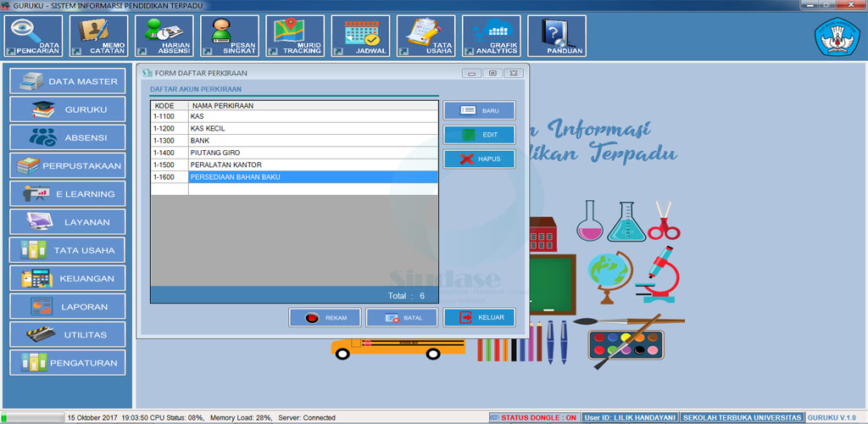Click the empty Kode cell in last row

pos(169,190)
